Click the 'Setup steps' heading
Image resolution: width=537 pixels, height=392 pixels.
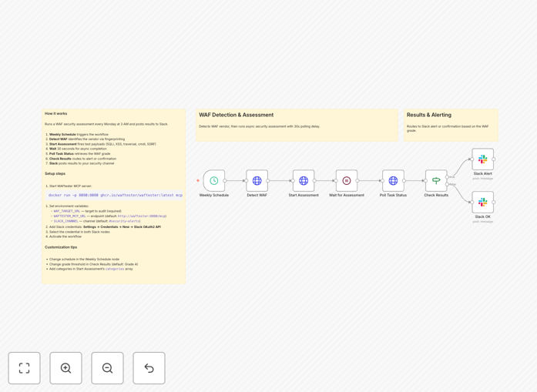point(55,173)
